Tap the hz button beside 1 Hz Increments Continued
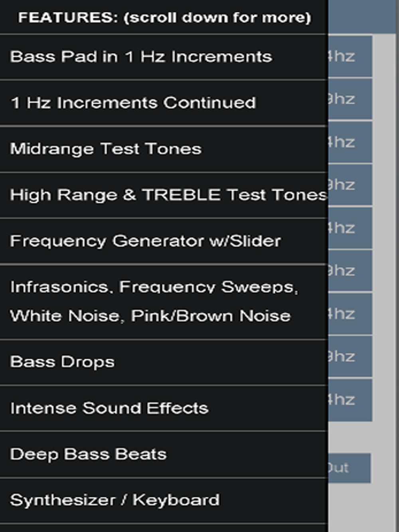The image size is (399, 532). tap(350, 99)
